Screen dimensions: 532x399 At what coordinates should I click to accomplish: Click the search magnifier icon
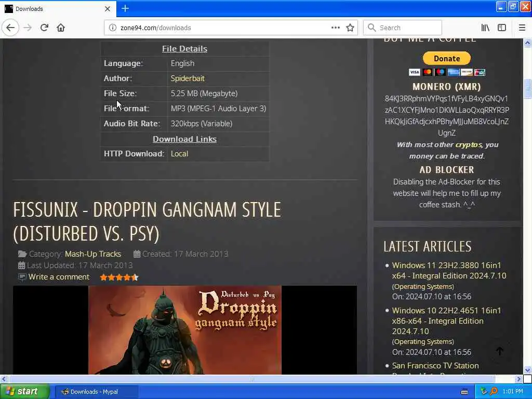click(372, 28)
